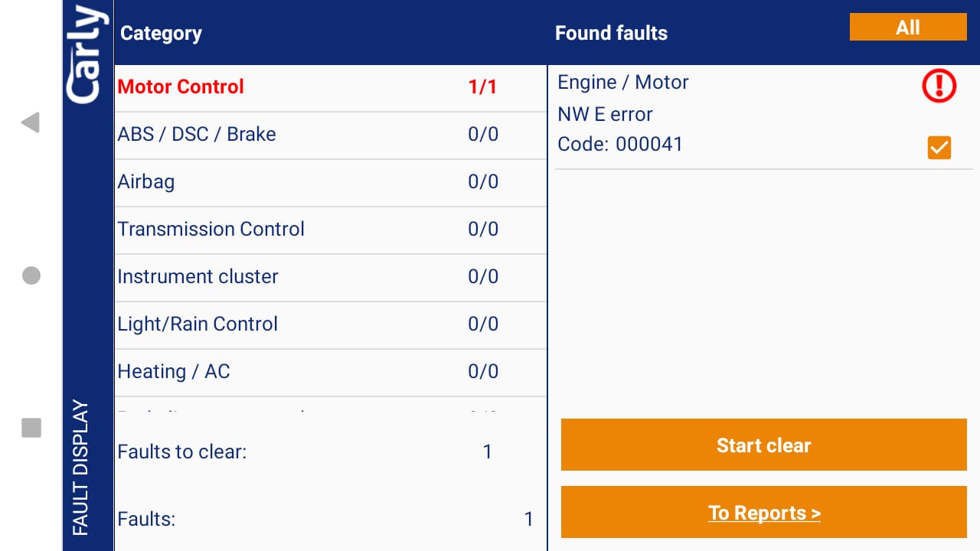Open the Heating / AC category
The image size is (980, 551).
(x=174, y=371)
